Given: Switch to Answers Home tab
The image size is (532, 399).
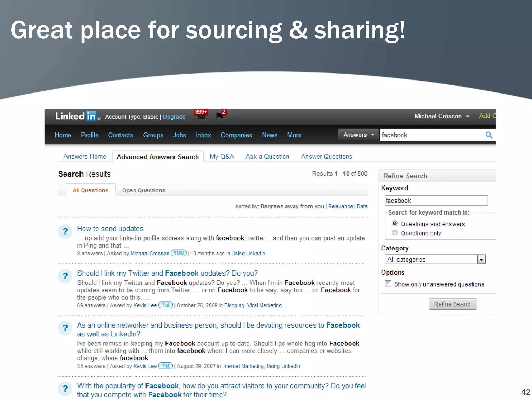Looking at the screenshot, I should coord(85,156).
